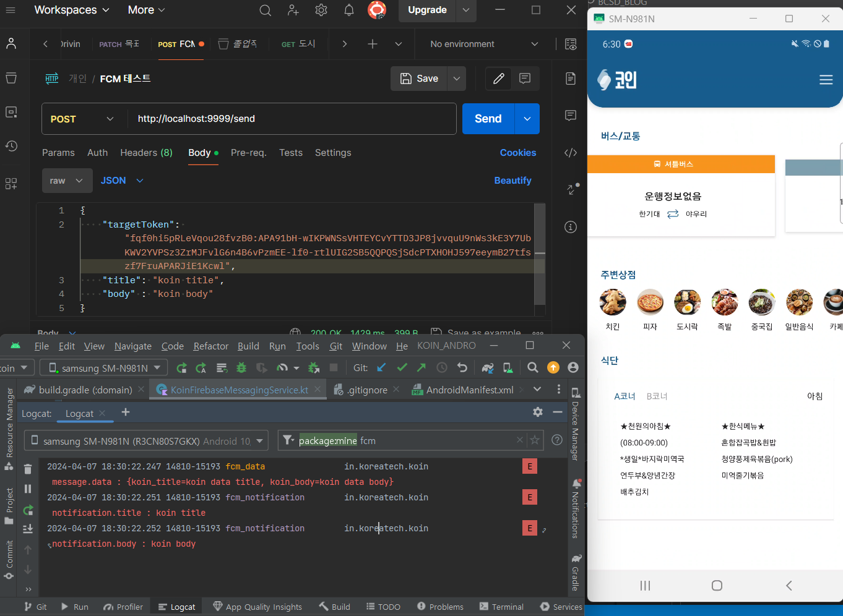Switch to Pre-req. tab

pos(248,153)
